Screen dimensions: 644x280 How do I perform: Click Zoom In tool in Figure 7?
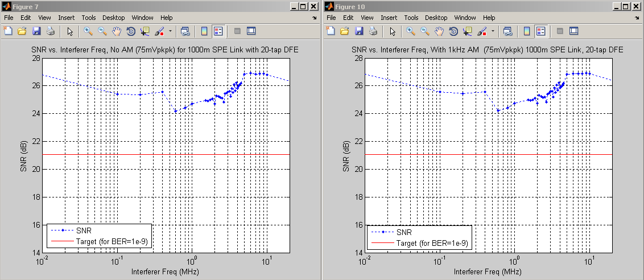pyautogui.click(x=88, y=31)
